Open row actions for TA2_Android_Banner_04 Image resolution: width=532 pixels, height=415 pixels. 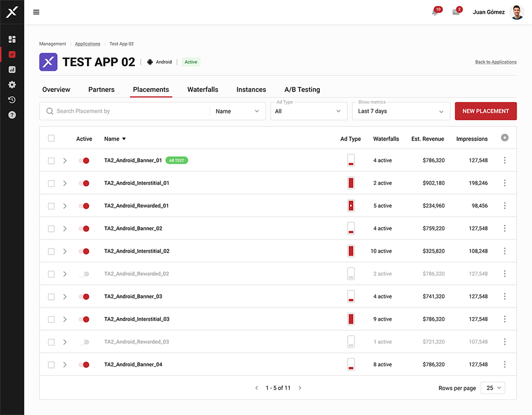coord(504,365)
